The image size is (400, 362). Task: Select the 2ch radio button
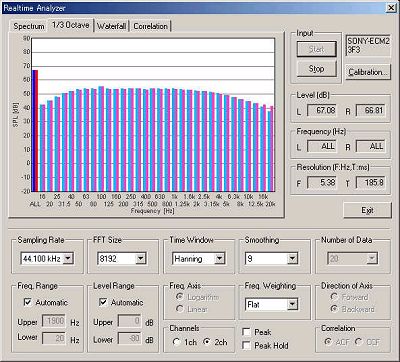point(207,342)
